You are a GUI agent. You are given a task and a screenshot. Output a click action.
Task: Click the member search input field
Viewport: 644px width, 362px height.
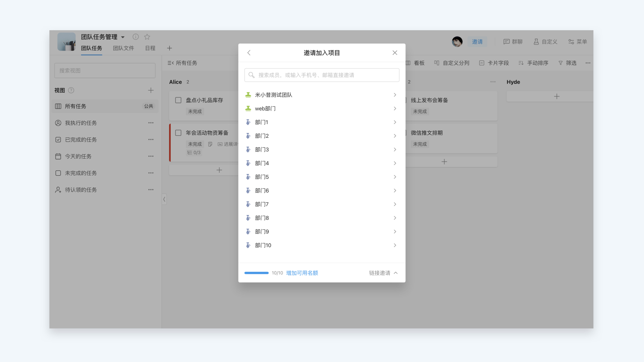coord(322,75)
